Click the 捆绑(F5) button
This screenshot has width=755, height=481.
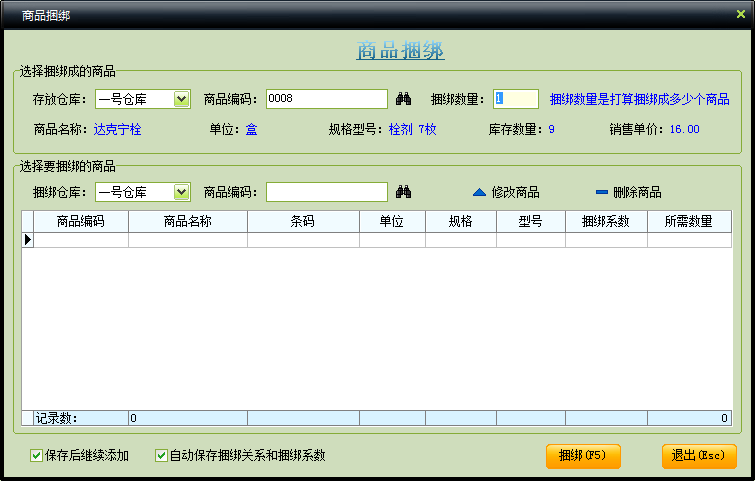(x=583, y=456)
